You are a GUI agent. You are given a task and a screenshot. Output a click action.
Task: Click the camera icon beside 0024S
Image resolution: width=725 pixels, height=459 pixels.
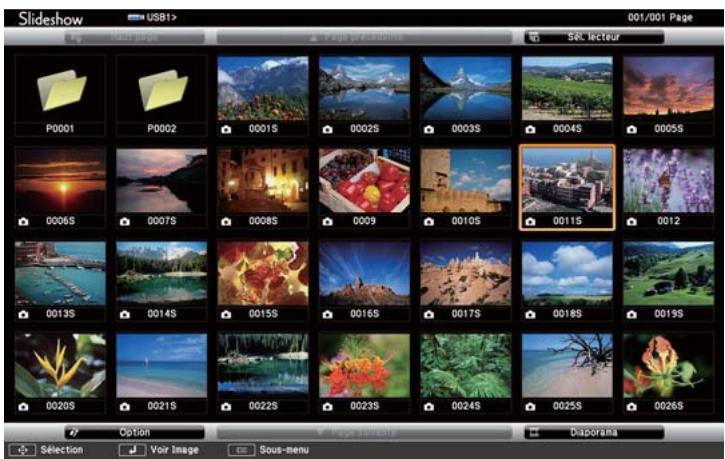pyautogui.click(x=429, y=407)
